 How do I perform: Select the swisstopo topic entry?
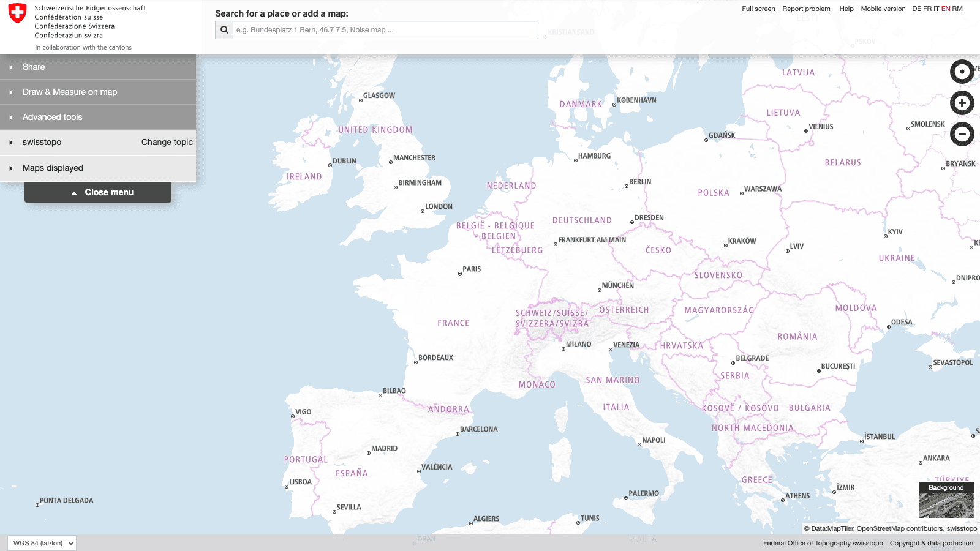point(41,142)
